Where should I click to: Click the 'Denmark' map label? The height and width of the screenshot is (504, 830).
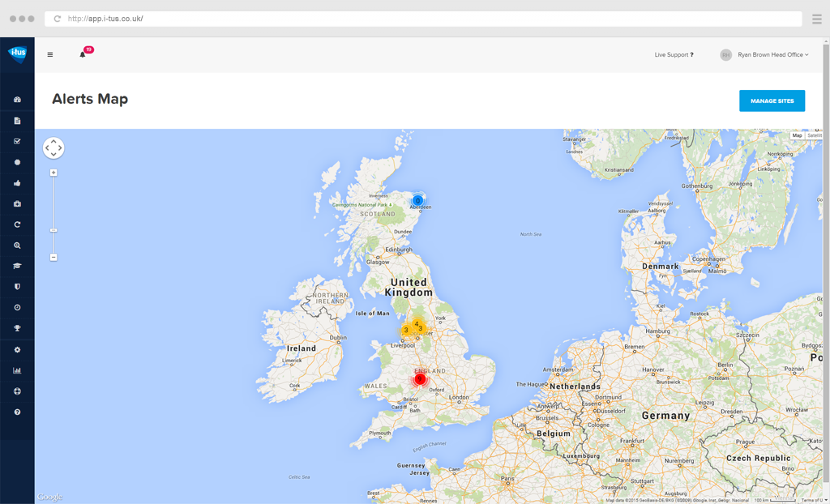click(x=660, y=267)
